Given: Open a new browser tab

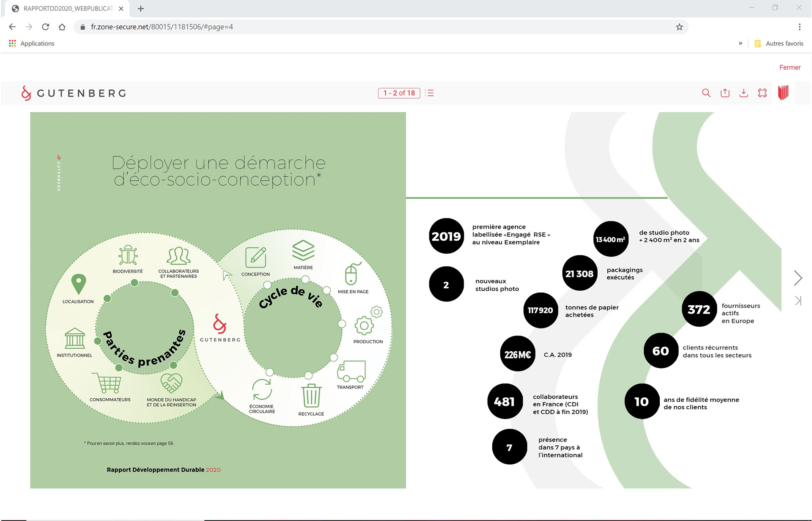Looking at the screenshot, I should coord(141,8).
